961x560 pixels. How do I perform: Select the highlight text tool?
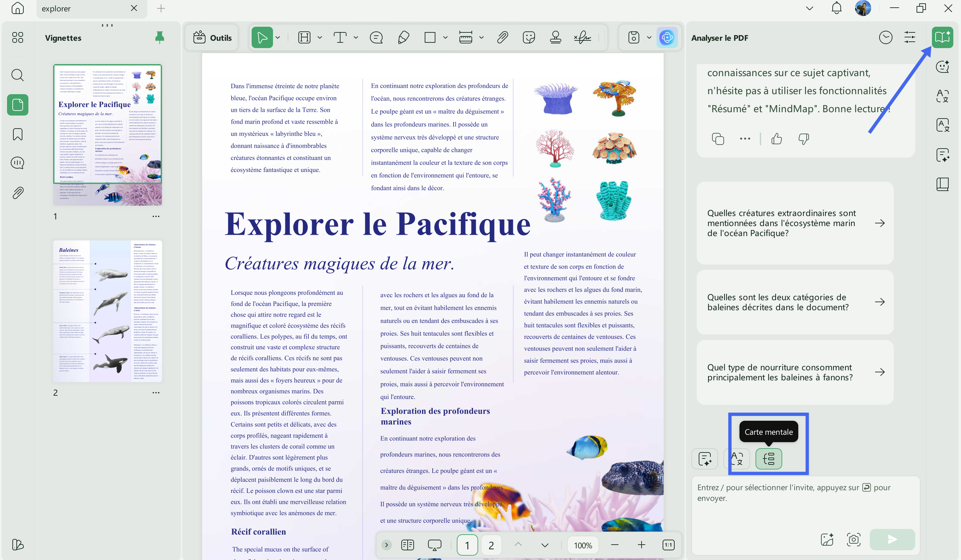304,37
